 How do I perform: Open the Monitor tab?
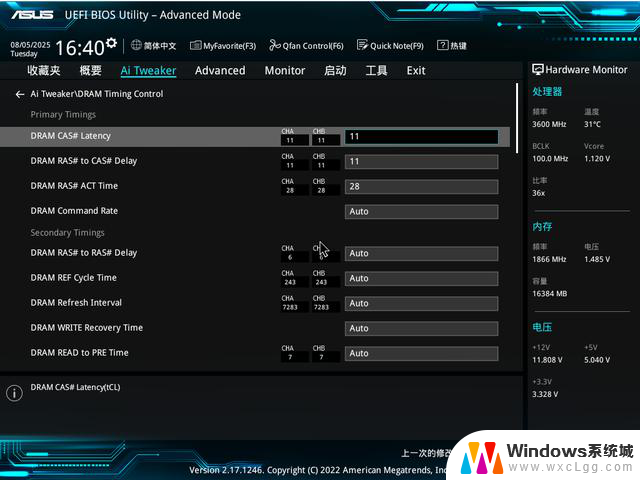click(285, 71)
